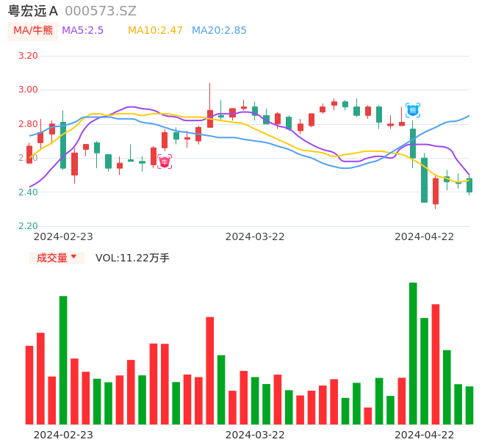Click the 成交量 volume indicator label
Screen dimensions: 504x445
point(51,258)
